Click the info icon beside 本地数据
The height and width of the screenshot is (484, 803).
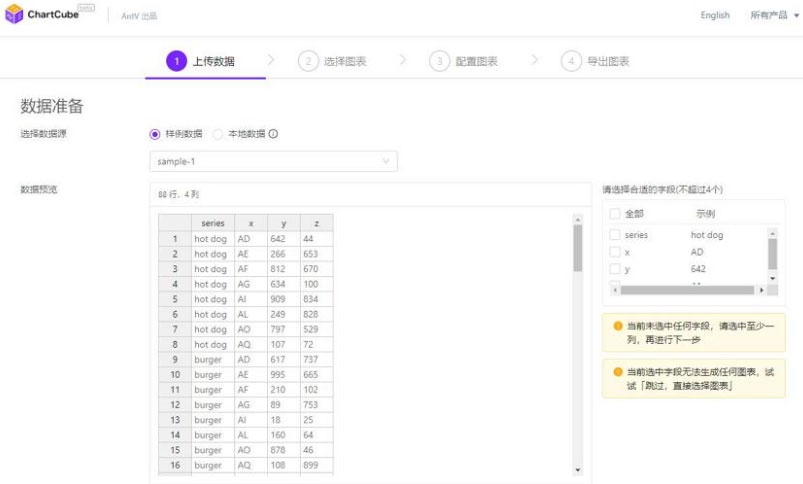273,134
